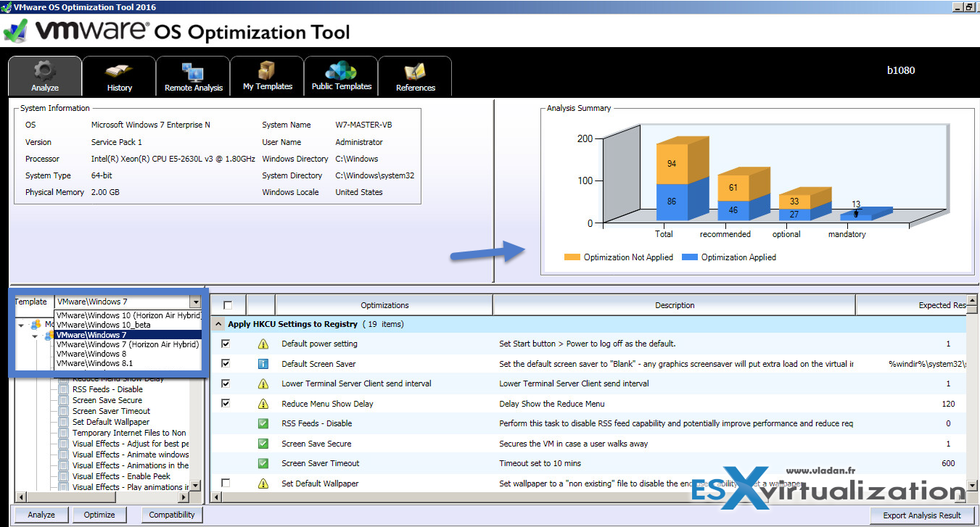Select 'Visual Effects - Animate windows' tree node
This screenshot has height=527, width=980.
[x=131, y=455]
